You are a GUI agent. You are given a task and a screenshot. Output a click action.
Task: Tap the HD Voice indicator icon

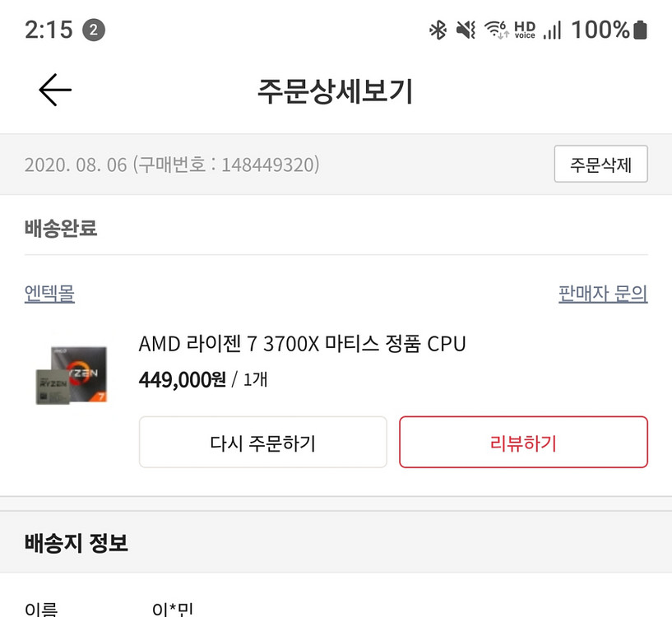pyautogui.click(x=525, y=30)
